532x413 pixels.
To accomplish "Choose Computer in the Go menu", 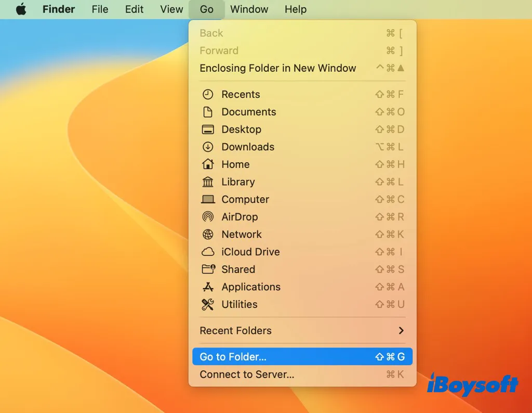I will point(245,200).
